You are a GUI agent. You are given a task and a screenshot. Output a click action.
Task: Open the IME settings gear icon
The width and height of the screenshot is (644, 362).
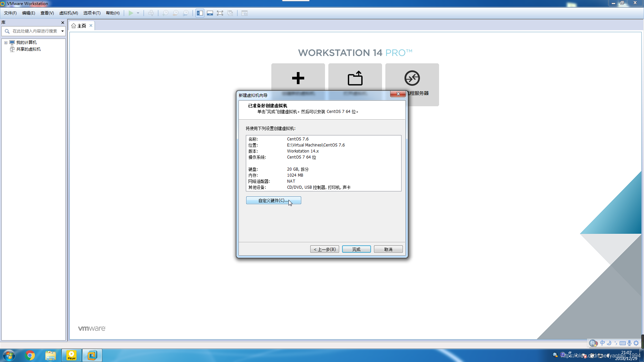[636, 343]
